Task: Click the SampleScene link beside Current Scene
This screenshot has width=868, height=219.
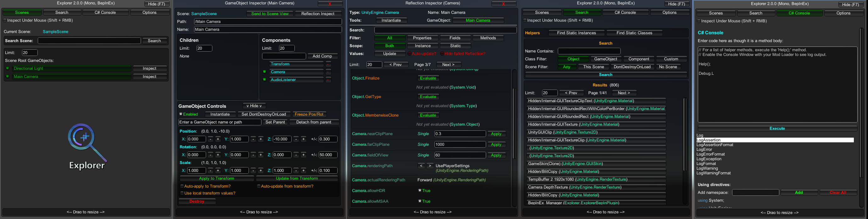Action: 55,32
